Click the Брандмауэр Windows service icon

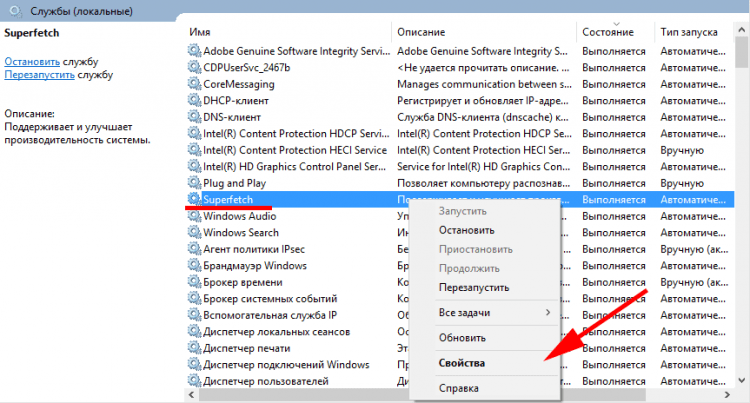click(194, 265)
